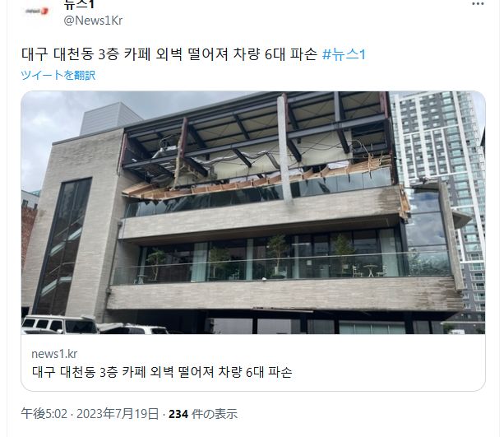This screenshot has width=504, height=437.
Task: Open the card headline 대구 대천동 3층 카페
Action: 162,372
